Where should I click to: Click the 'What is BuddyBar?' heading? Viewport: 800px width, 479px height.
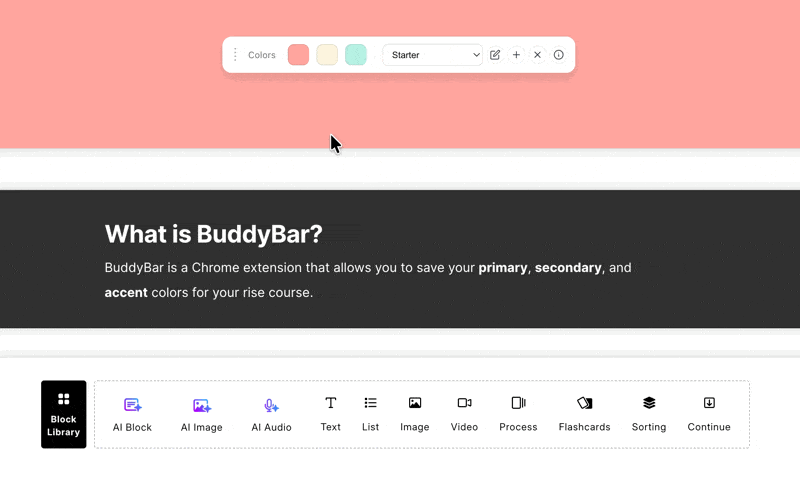(x=214, y=234)
